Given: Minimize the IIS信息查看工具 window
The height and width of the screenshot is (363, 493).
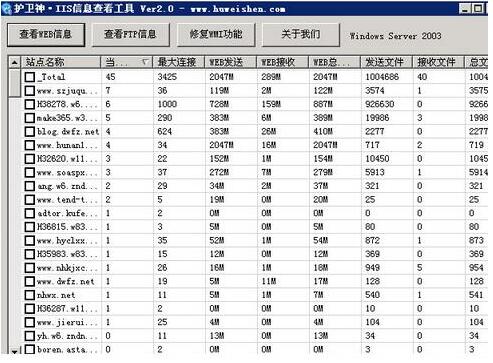Looking at the screenshot, I should pyautogui.click(x=465, y=8).
